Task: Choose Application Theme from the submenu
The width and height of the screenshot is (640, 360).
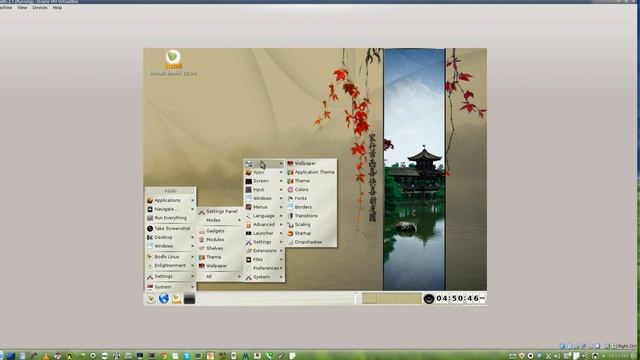Action: click(311, 172)
